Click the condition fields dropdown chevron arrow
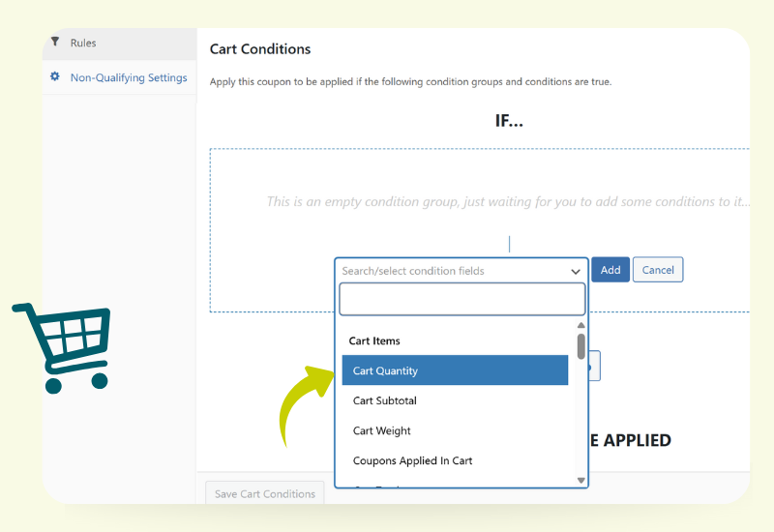The image size is (774, 532). pos(575,272)
